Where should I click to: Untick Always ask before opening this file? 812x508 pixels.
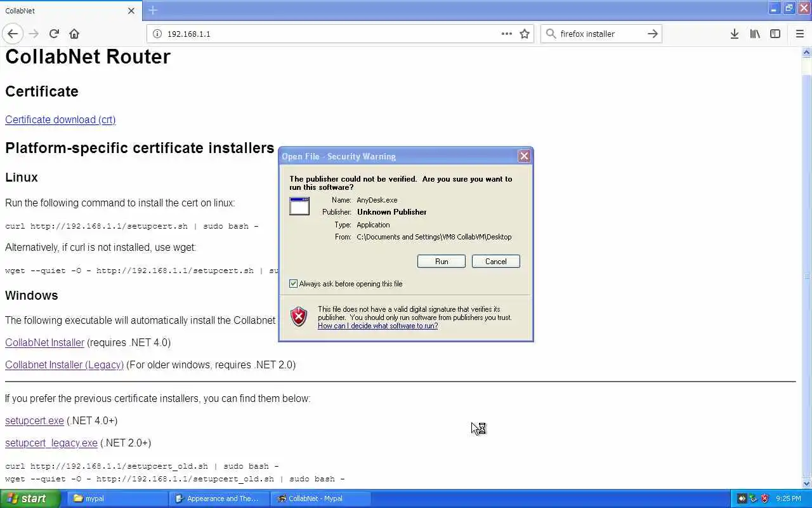[294, 284]
